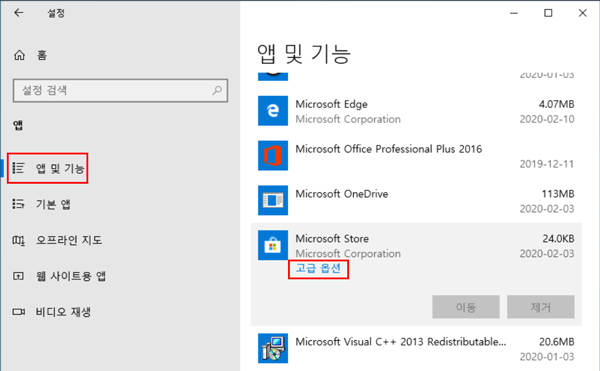Select the magnifier icon in 설정 검색
The width and height of the screenshot is (600, 371).
[217, 90]
